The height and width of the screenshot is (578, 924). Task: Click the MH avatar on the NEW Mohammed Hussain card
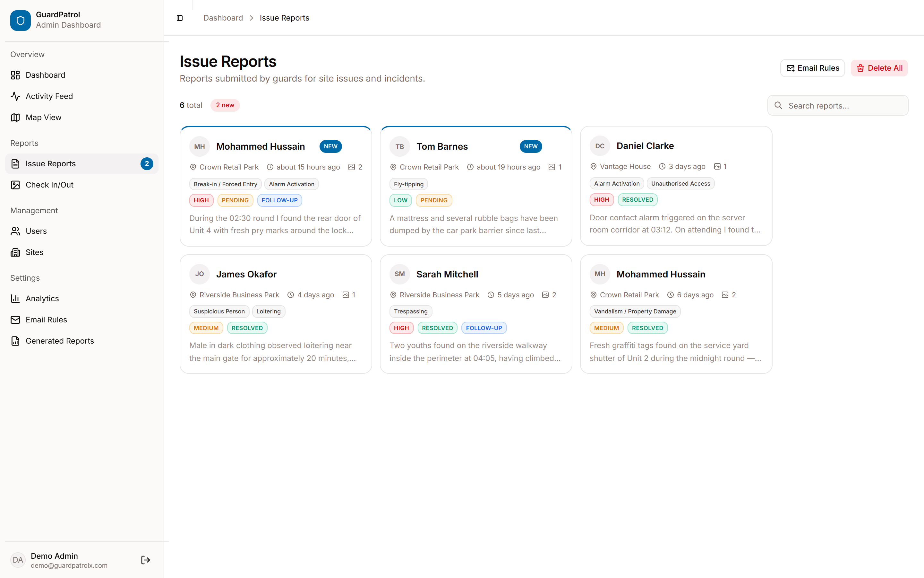click(200, 146)
